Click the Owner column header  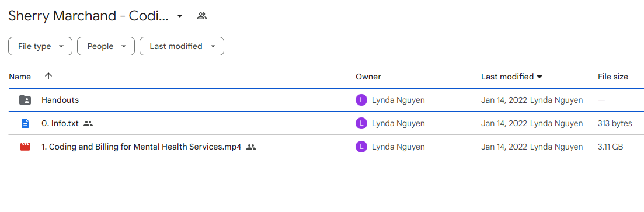click(368, 77)
